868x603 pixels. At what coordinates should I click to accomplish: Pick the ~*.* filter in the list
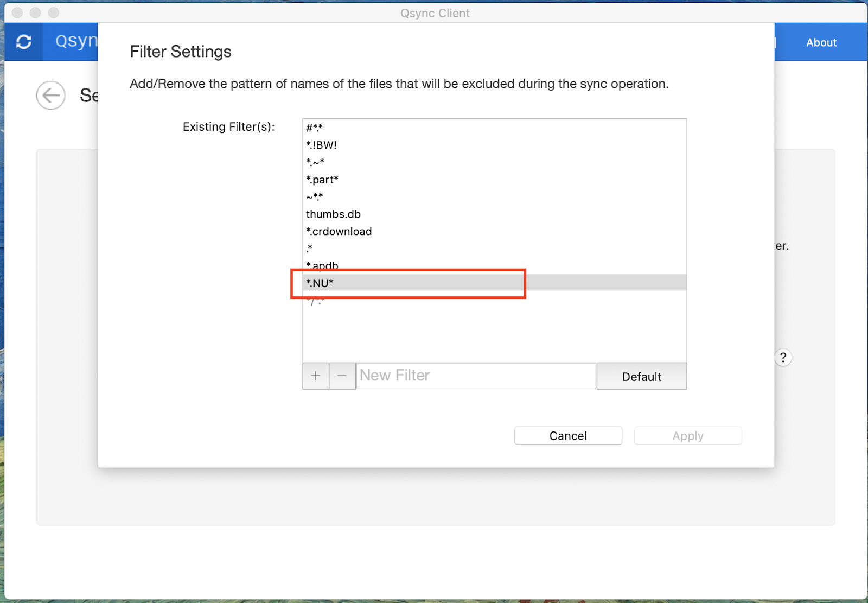(315, 197)
